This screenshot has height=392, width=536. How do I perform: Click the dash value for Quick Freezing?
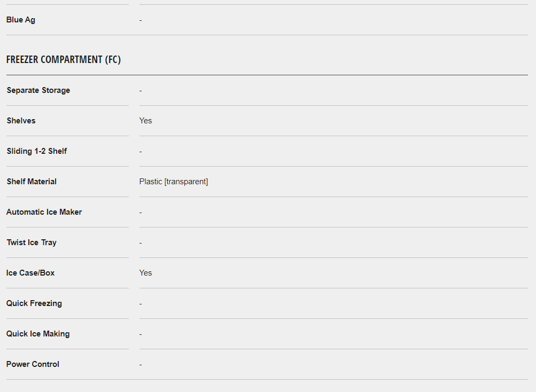click(141, 304)
